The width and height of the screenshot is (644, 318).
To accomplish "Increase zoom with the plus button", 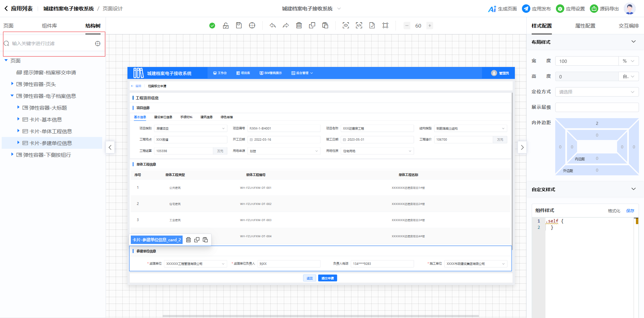I will pyautogui.click(x=429, y=26).
